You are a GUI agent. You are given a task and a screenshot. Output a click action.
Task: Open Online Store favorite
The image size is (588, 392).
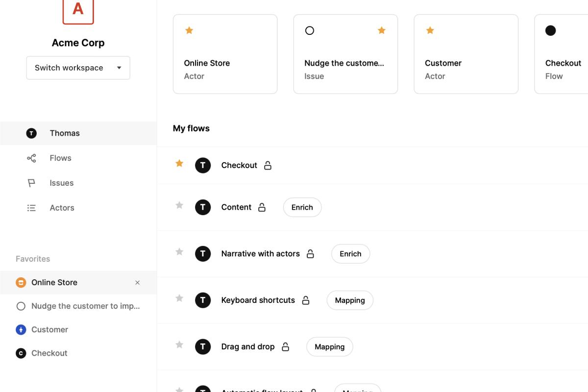tap(78, 283)
